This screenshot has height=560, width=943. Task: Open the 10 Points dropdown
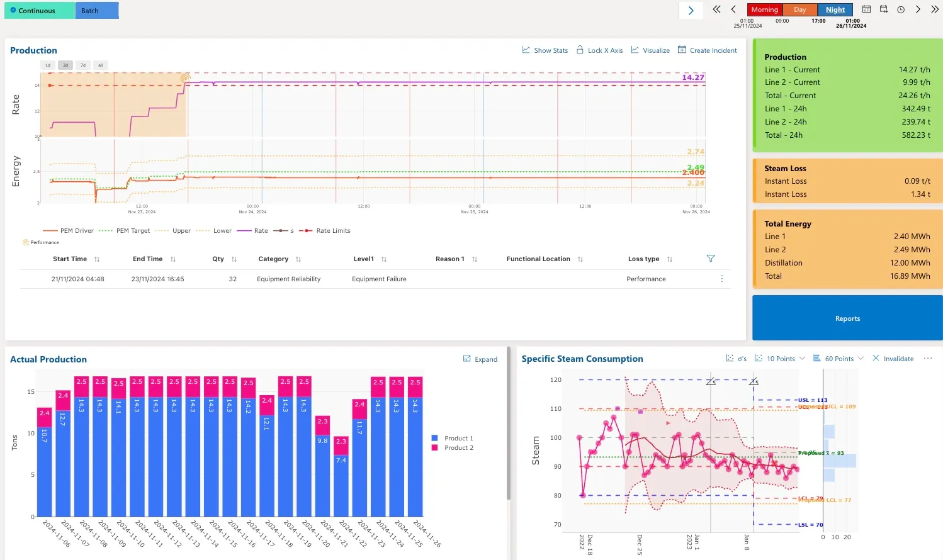780,359
